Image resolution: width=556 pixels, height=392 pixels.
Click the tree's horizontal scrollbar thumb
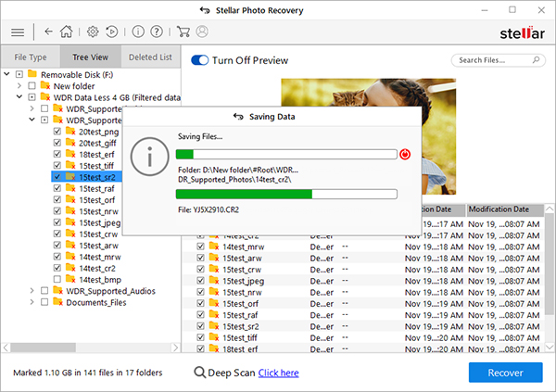point(43,348)
